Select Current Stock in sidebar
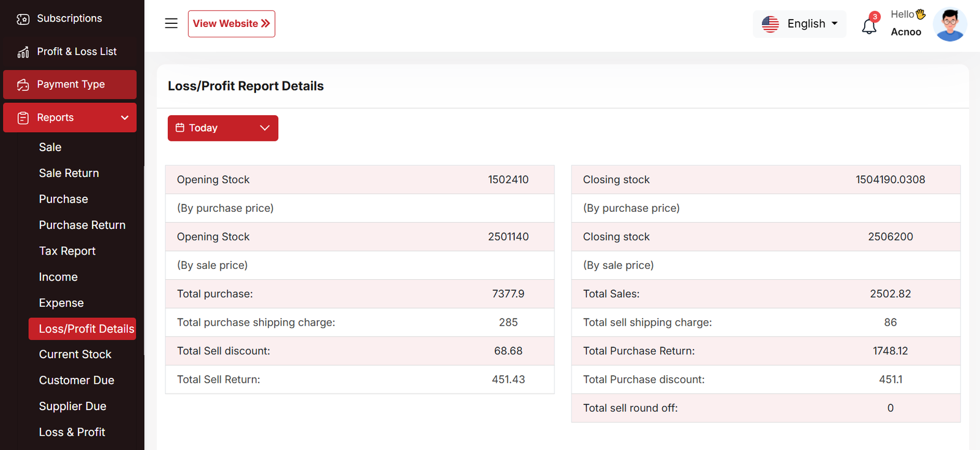Screen dimensions: 980x450 [x=75, y=354]
